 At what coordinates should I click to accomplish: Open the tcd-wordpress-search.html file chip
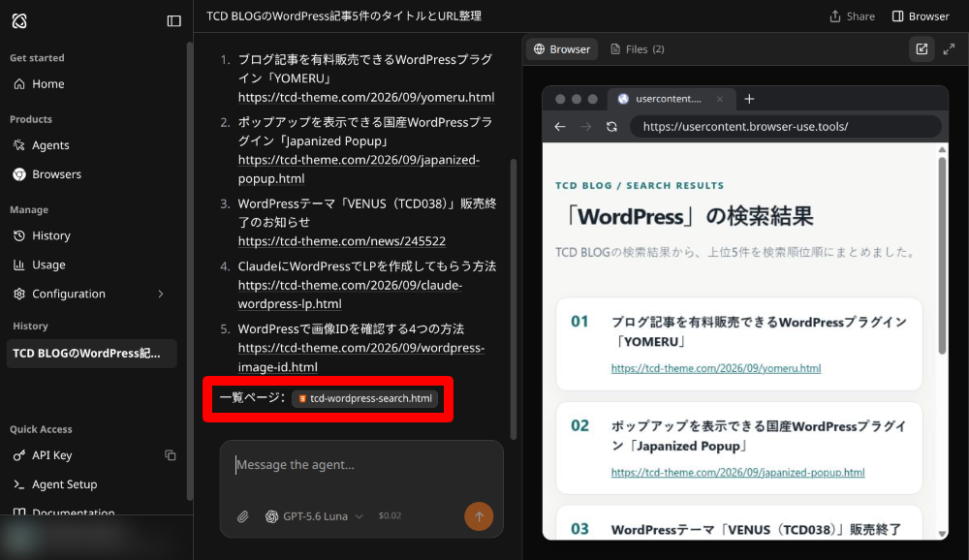pos(365,398)
